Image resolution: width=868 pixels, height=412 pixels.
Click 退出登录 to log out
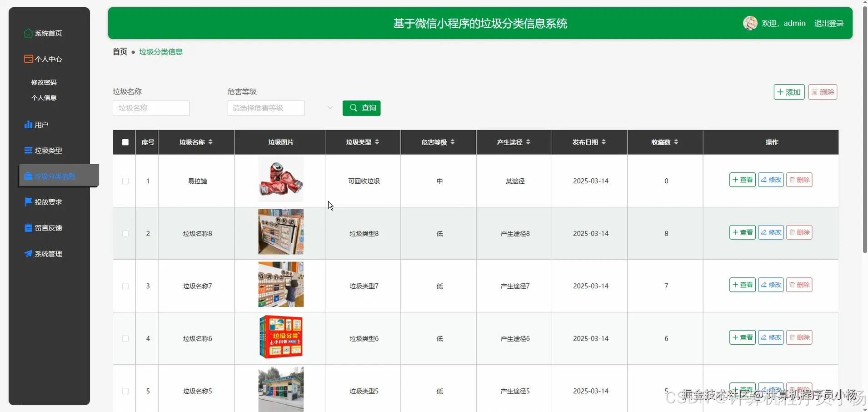(828, 23)
